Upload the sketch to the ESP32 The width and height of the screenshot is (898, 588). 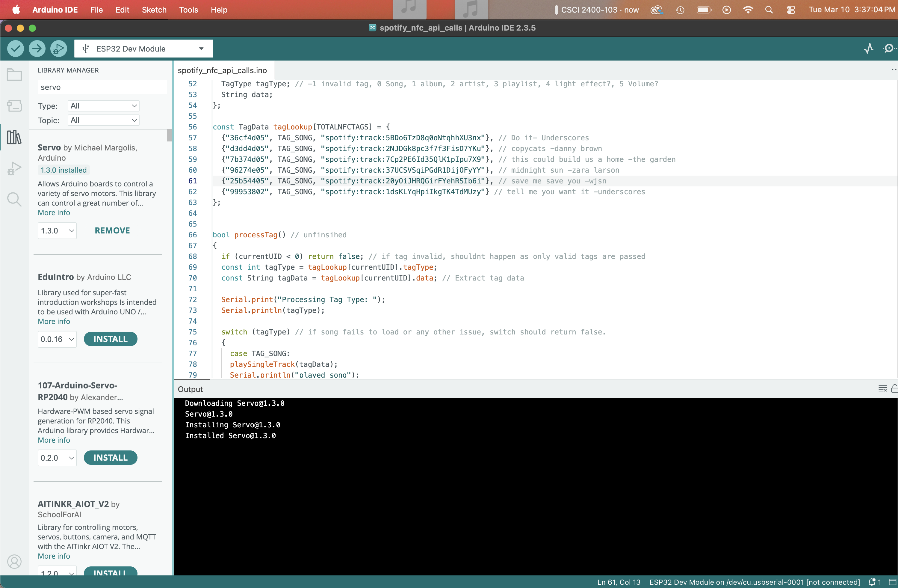tap(37, 48)
